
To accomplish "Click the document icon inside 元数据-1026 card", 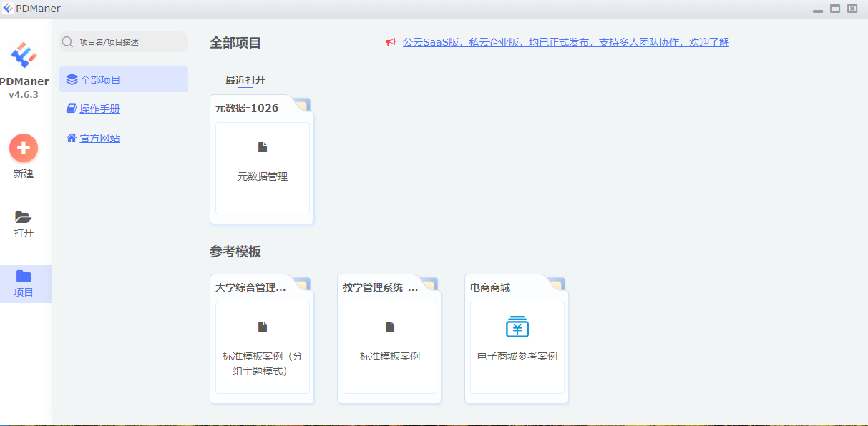I will point(262,146).
